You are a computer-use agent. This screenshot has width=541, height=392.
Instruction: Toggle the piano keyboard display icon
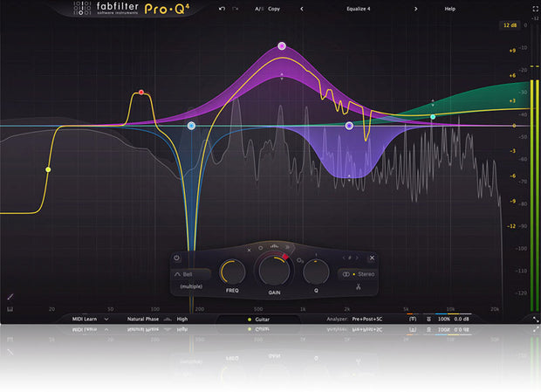pyautogui.click(x=10, y=309)
